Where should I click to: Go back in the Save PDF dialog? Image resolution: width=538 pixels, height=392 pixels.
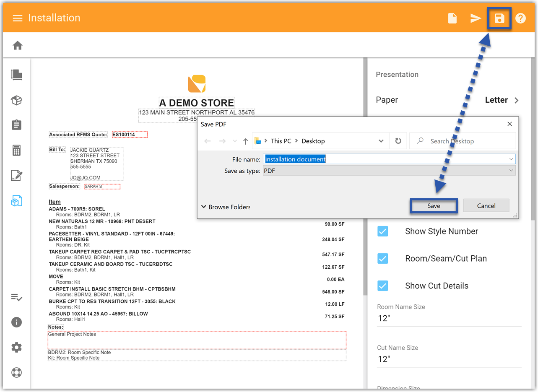pyautogui.click(x=208, y=141)
